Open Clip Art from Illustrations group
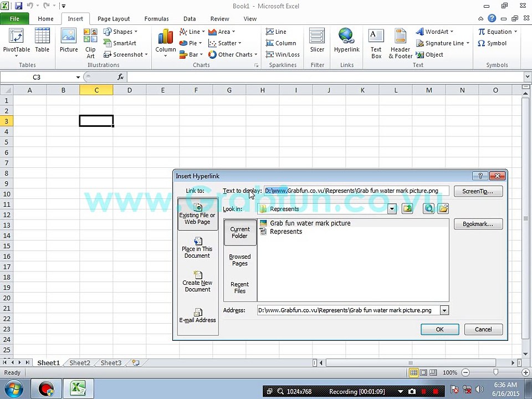 point(90,43)
